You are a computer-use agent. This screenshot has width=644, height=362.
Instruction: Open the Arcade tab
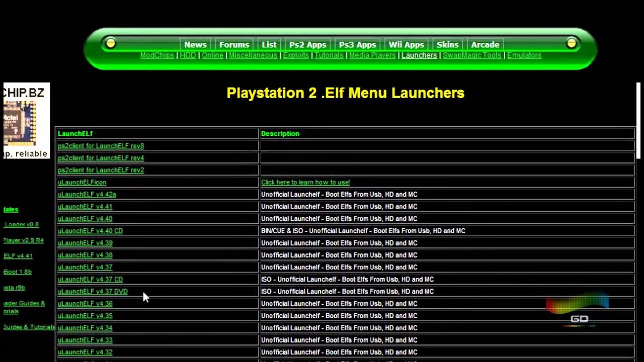(486, 45)
